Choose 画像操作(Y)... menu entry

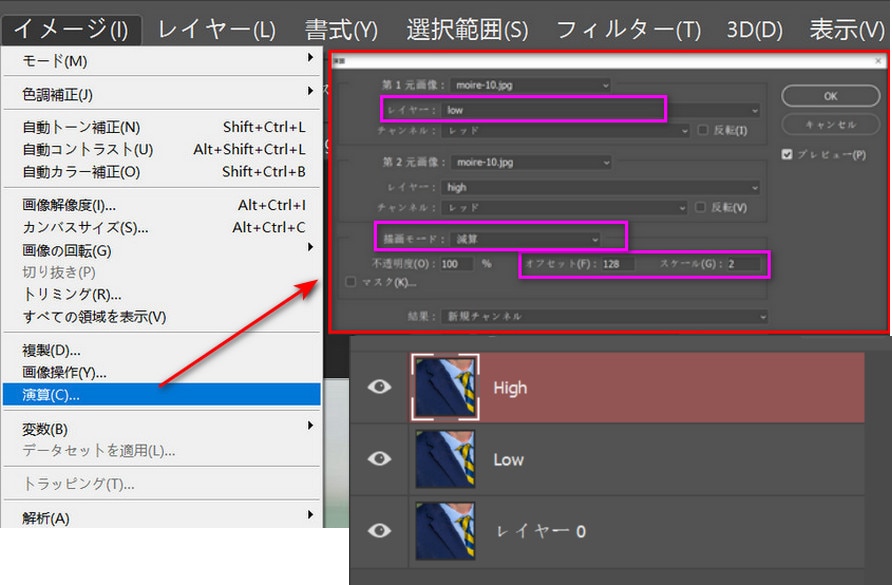162,372
